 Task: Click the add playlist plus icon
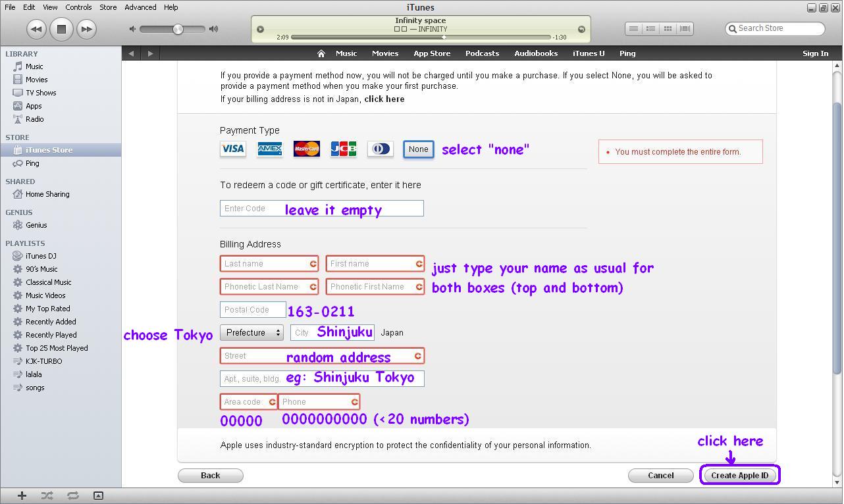coord(22,496)
